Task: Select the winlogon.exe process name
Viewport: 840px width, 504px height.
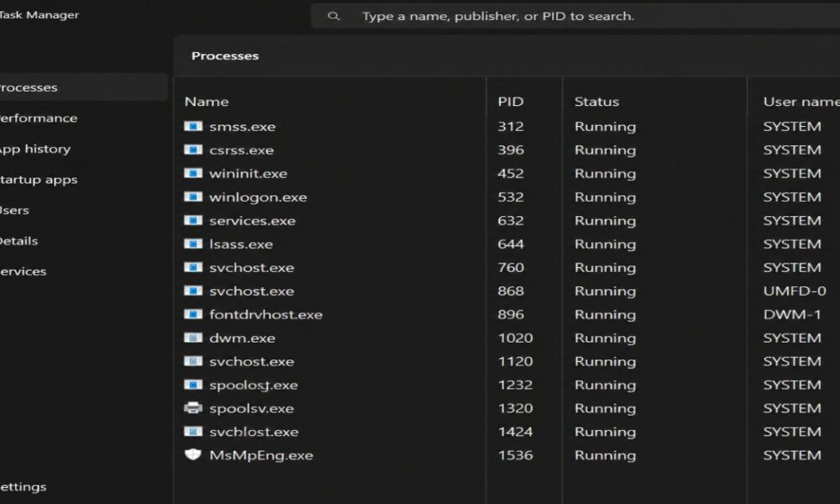Action: [x=258, y=197]
